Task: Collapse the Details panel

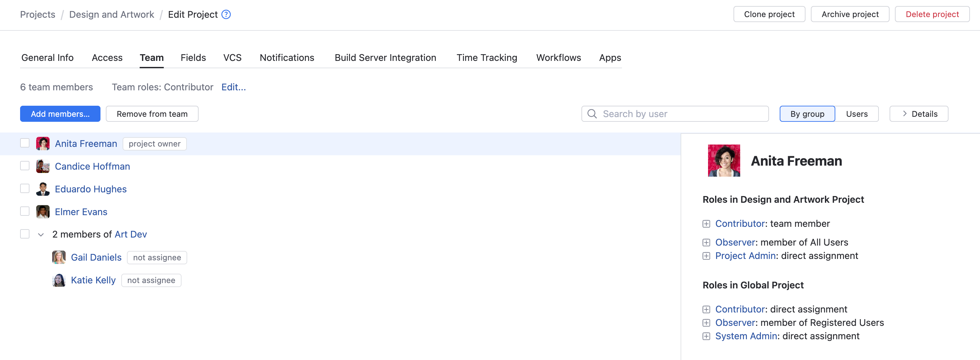Action: click(918, 114)
